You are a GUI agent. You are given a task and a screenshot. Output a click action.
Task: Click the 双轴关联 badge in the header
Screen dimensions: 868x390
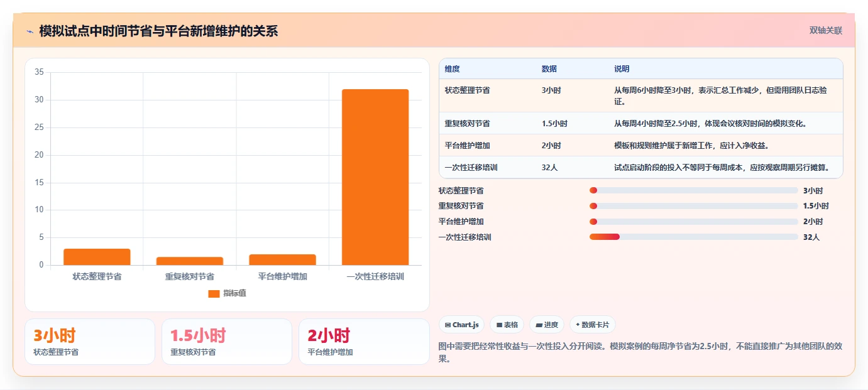825,31
